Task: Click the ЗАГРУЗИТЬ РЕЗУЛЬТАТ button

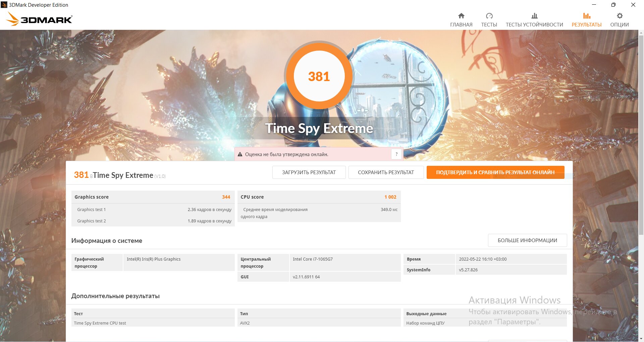Action: 309,172
